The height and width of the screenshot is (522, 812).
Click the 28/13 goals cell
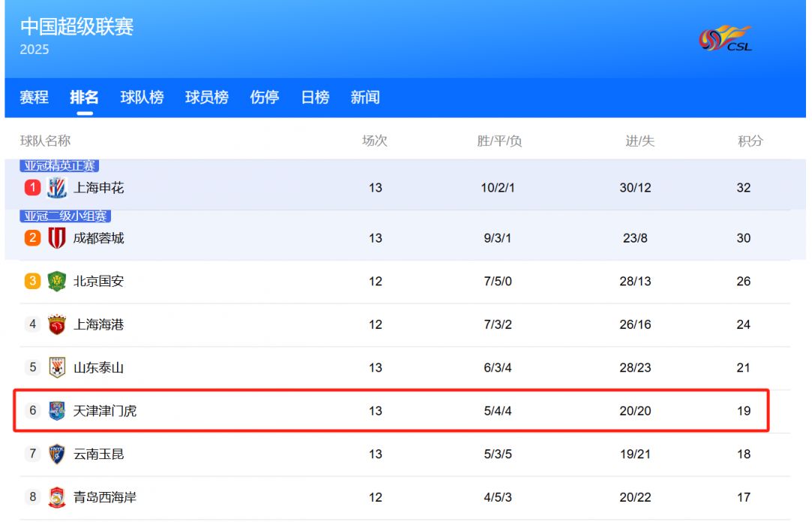(x=636, y=281)
